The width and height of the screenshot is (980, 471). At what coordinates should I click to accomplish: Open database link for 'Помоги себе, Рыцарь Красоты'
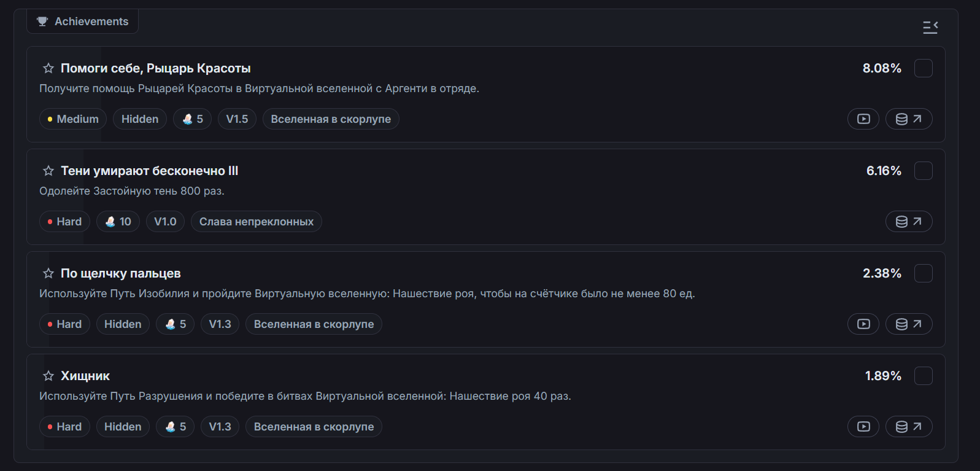[x=909, y=119]
